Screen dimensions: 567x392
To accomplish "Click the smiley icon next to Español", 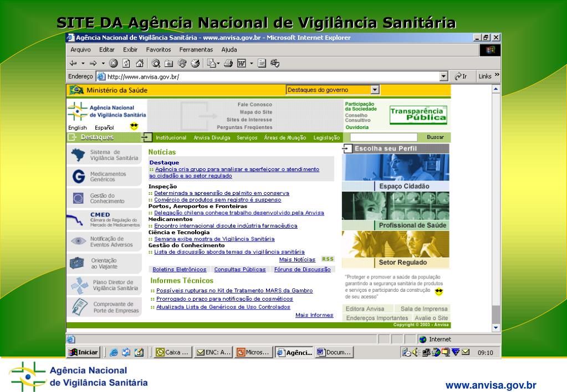I will coord(134,126).
